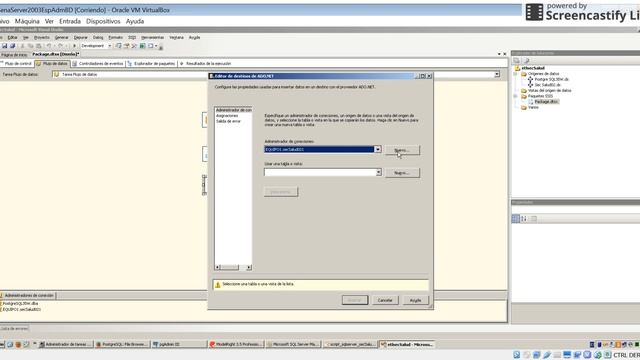The width and height of the screenshot is (640, 360).
Task: Click the table or view input field
Action: pyautogui.click(x=320, y=173)
